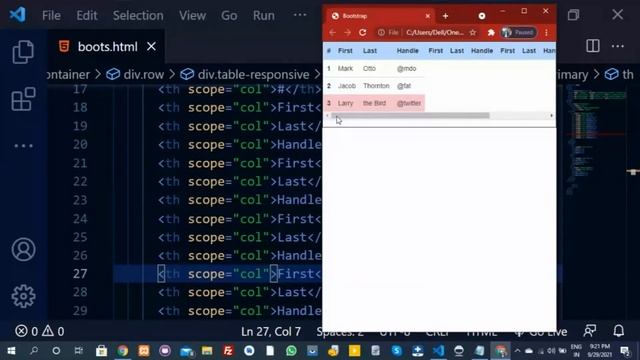This screenshot has height=360, width=640.
Task: Open the Windows Start menu
Action: [x=11, y=351]
